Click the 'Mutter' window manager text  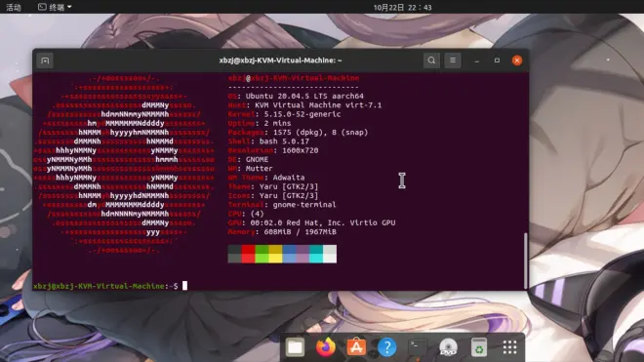tap(259, 169)
